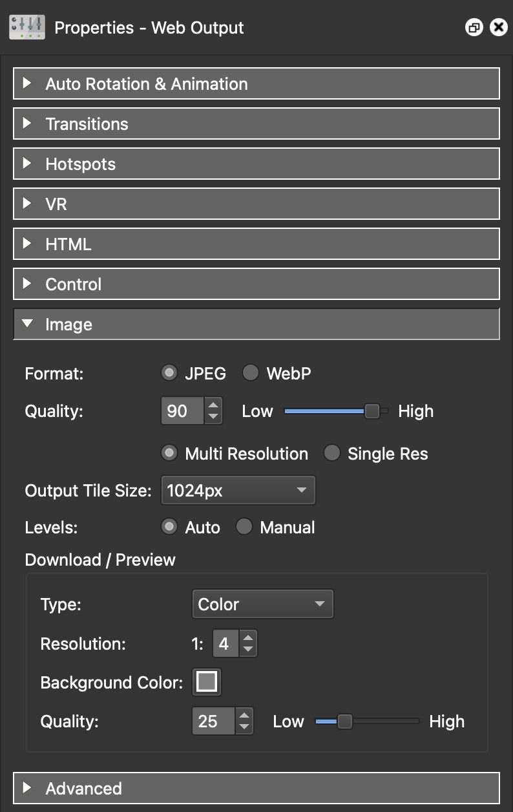The width and height of the screenshot is (513, 812).
Task: Increase preview Quality with up arrow
Action: (244, 715)
